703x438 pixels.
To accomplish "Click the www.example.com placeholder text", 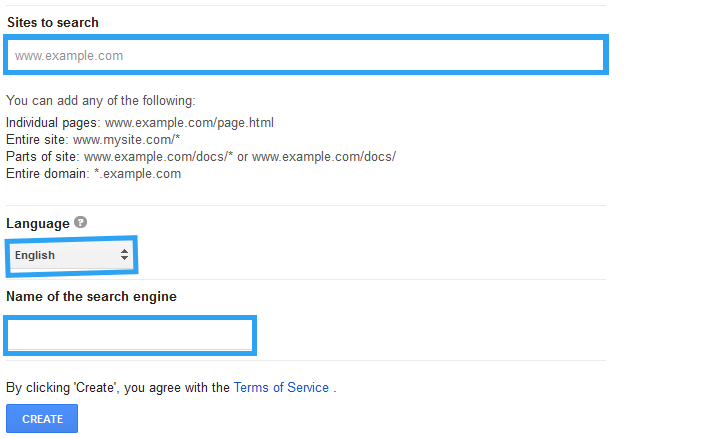I will [69, 56].
